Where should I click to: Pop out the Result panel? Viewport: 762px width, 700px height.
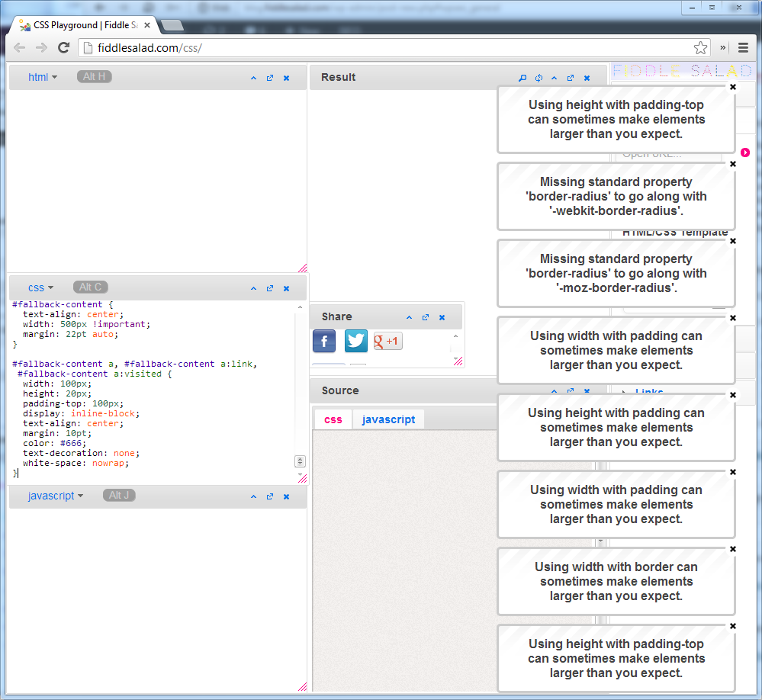coord(571,78)
